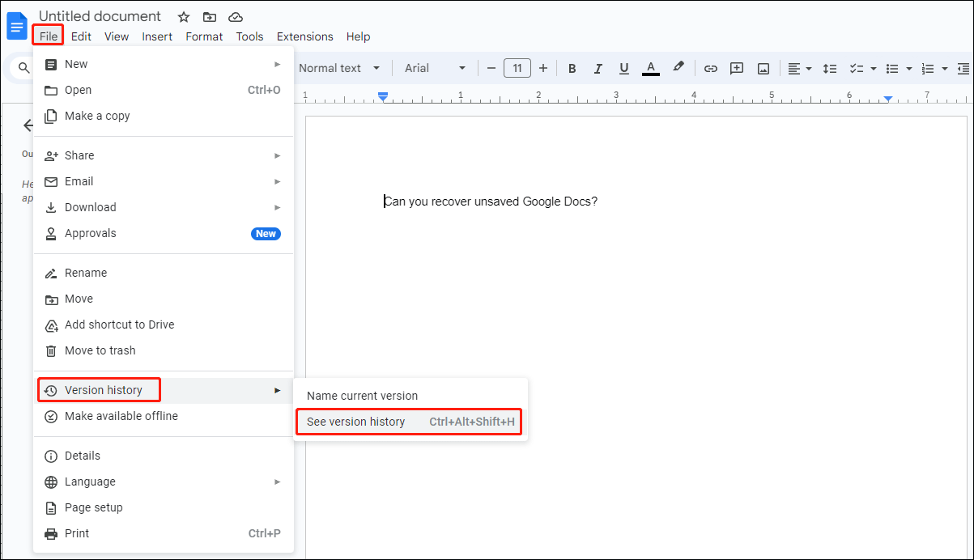Open the Move document folder icon
The height and width of the screenshot is (560, 974).
(x=209, y=16)
